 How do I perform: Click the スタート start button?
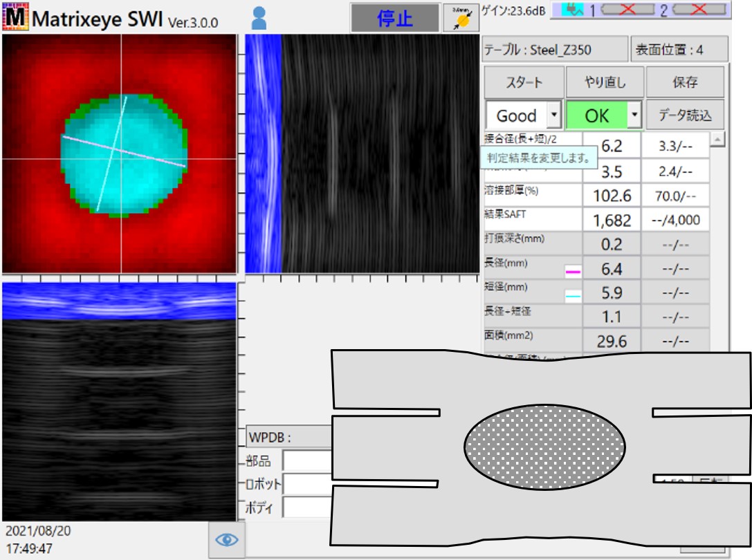pos(524,83)
